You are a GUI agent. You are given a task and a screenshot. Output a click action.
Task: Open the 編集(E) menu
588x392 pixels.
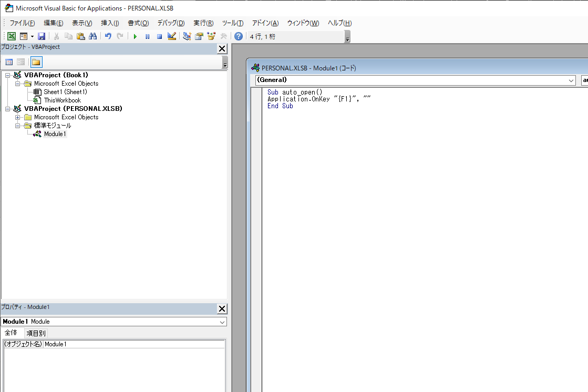(x=53, y=23)
